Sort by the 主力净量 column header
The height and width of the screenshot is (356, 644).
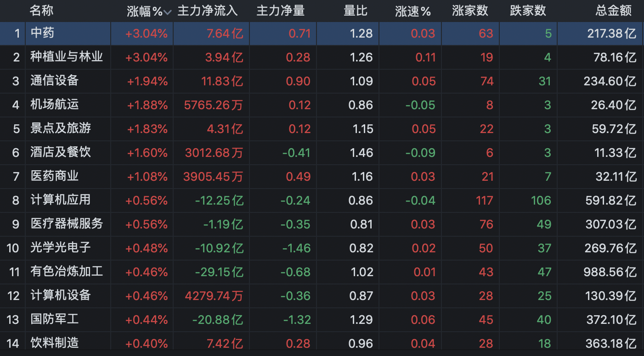coord(280,11)
